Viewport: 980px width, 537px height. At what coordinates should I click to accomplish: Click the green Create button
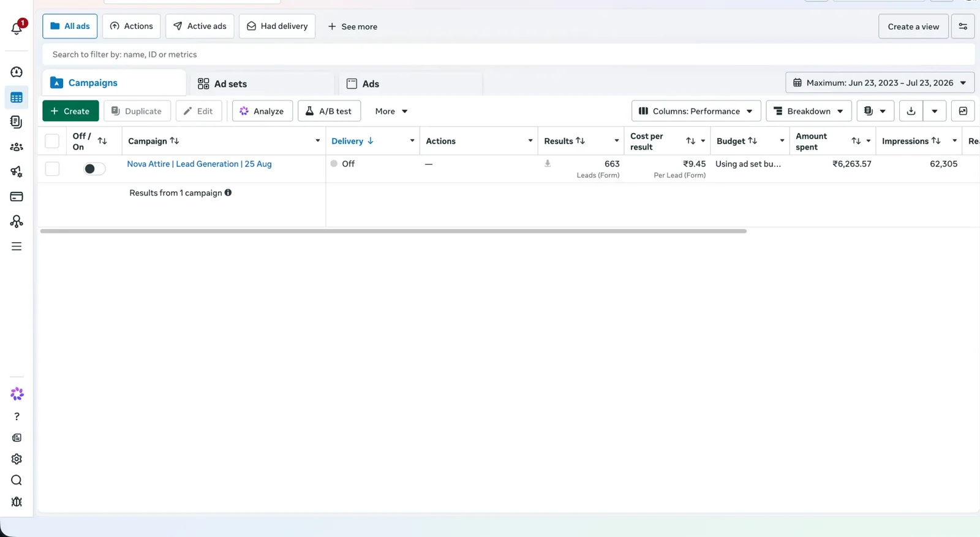tap(70, 111)
